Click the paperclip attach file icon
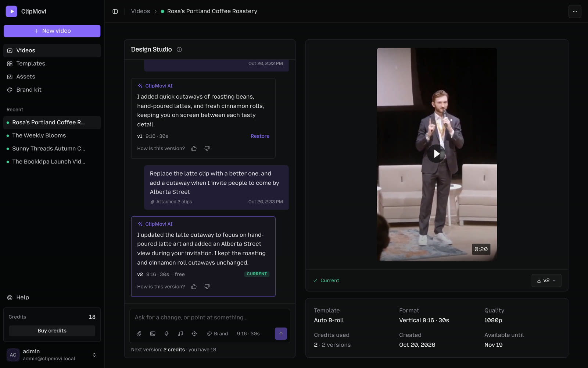588x368 pixels. pos(139,334)
